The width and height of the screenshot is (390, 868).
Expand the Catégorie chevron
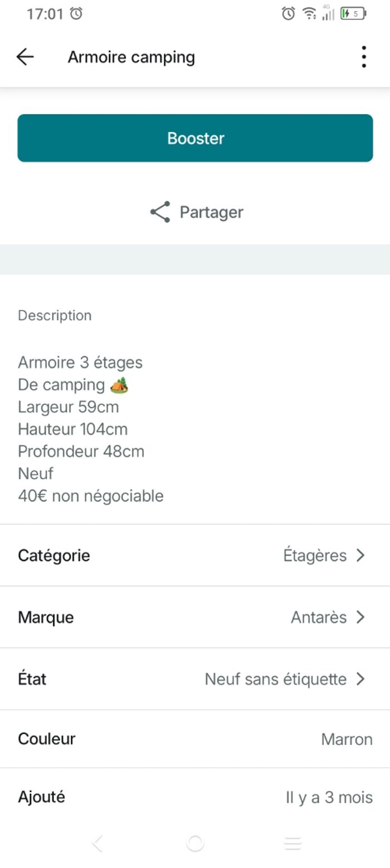point(360,555)
